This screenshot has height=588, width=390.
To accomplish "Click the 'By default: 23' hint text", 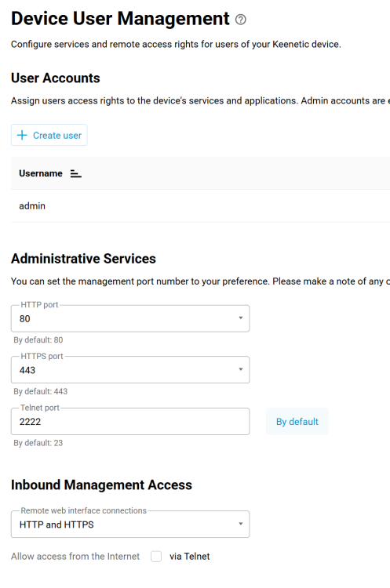I will pyautogui.click(x=38, y=443).
